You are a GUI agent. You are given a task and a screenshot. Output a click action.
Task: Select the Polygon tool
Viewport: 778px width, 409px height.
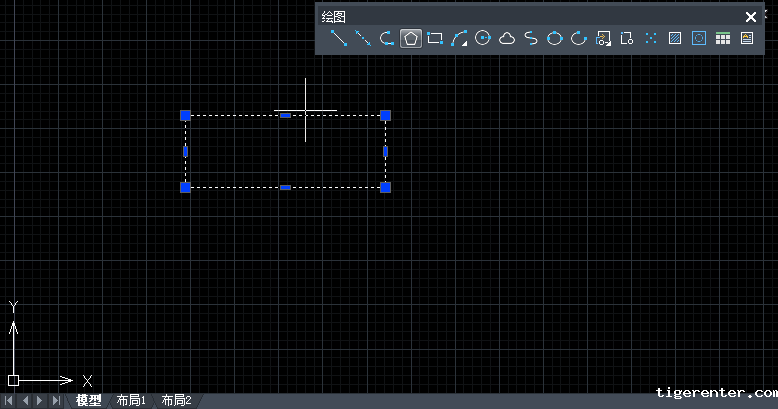click(411, 39)
